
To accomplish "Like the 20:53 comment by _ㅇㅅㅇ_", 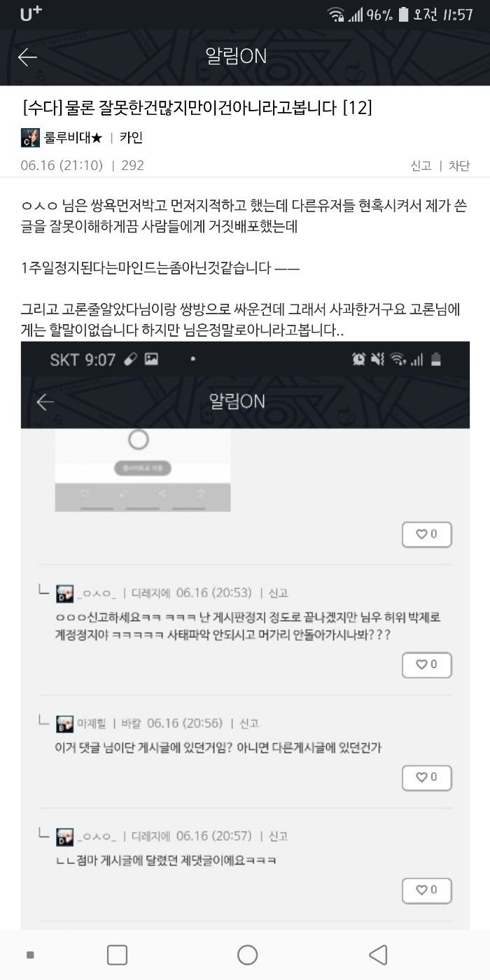I will point(427,664).
